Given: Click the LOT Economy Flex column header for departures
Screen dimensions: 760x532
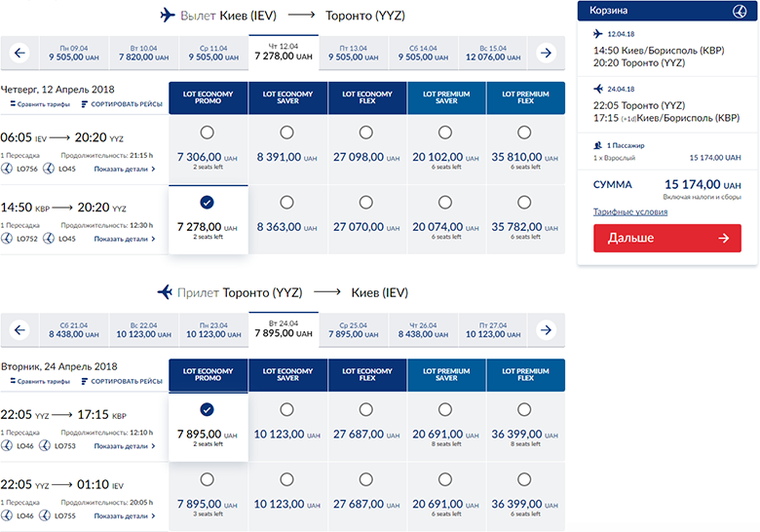Looking at the screenshot, I should (x=366, y=96).
